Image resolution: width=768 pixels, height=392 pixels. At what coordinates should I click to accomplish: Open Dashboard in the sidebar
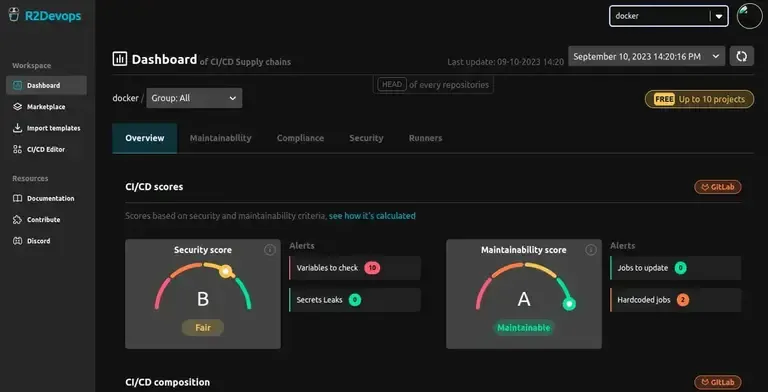(47, 85)
